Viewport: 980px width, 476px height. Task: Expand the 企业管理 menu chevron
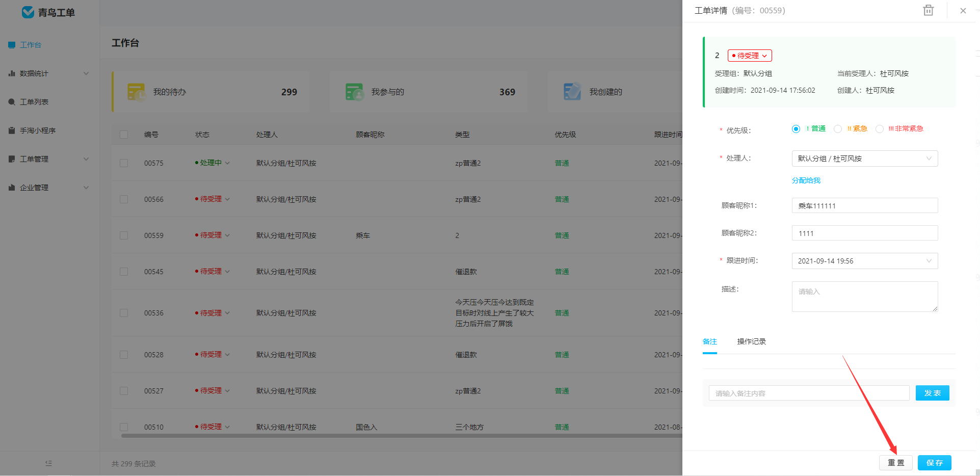click(86, 188)
